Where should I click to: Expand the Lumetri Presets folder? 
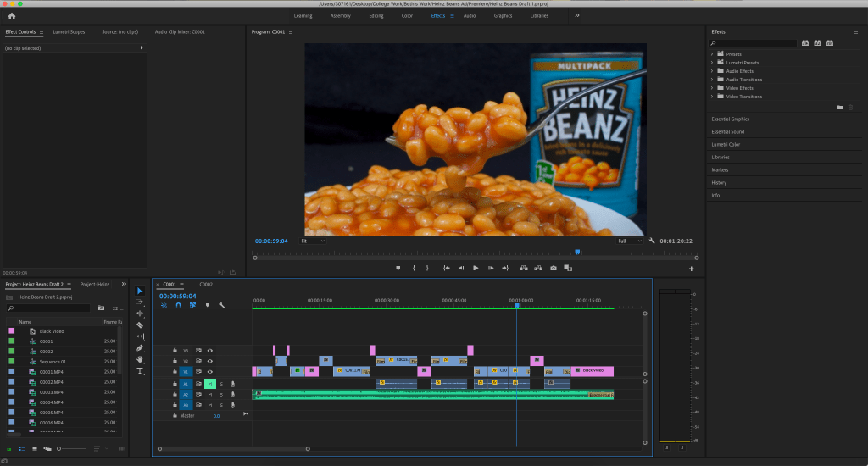tap(712, 63)
